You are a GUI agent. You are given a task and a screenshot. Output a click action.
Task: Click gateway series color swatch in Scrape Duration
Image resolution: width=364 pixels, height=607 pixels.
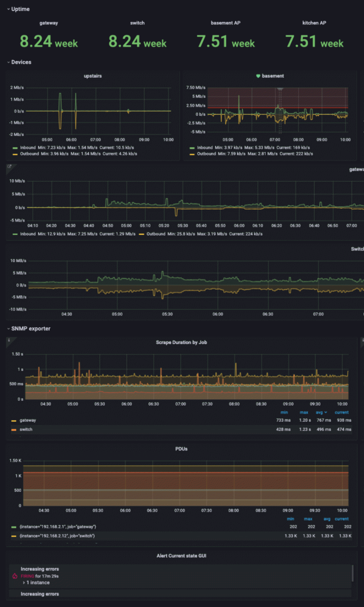click(14, 421)
